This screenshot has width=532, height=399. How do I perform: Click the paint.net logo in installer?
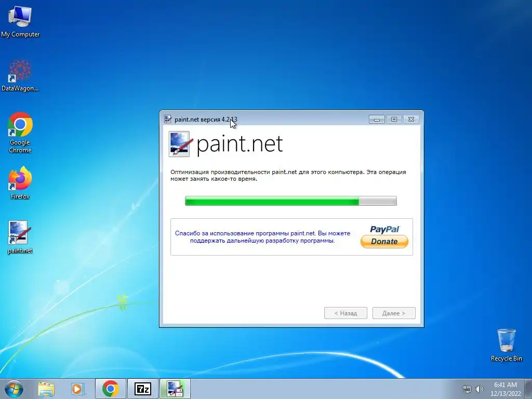(226, 144)
